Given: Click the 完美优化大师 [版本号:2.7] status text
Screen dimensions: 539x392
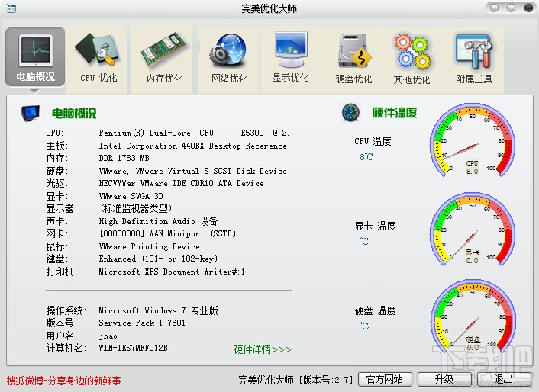Looking at the screenshot, I should click(x=295, y=380).
